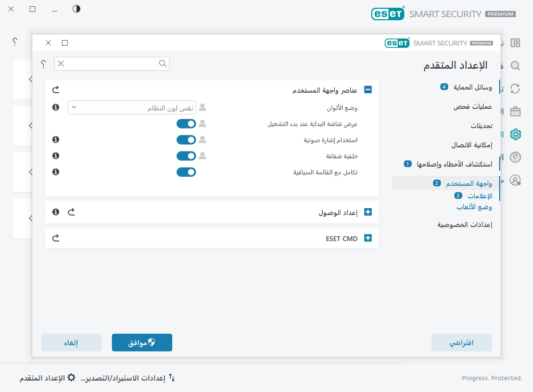Screen dimensions: 533x392
Task: Disable the خلفية شفافة toggle
Action: coord(186,156)
